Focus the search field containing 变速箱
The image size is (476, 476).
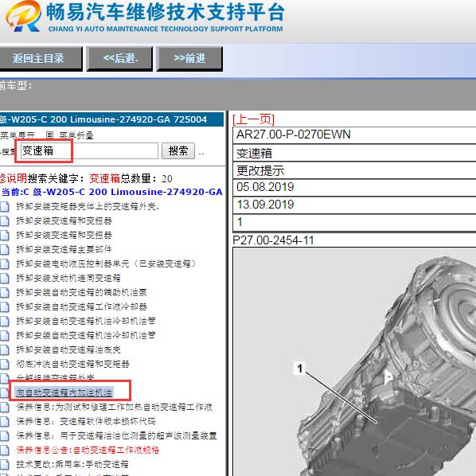pyautogui.click(x=89, y=151)
